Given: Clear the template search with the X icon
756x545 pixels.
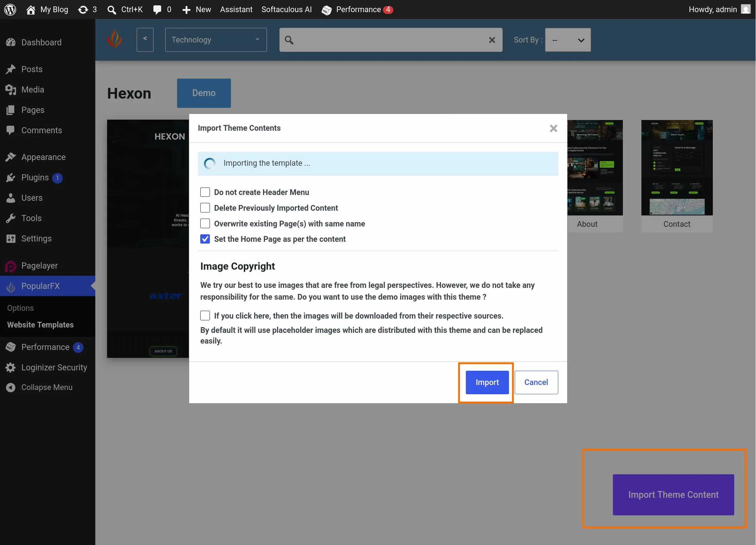Looking at the screenshot, I should (492, 40).
